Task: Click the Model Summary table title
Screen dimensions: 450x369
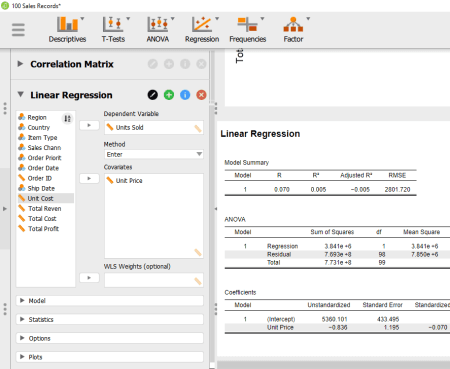Action: 247,162
